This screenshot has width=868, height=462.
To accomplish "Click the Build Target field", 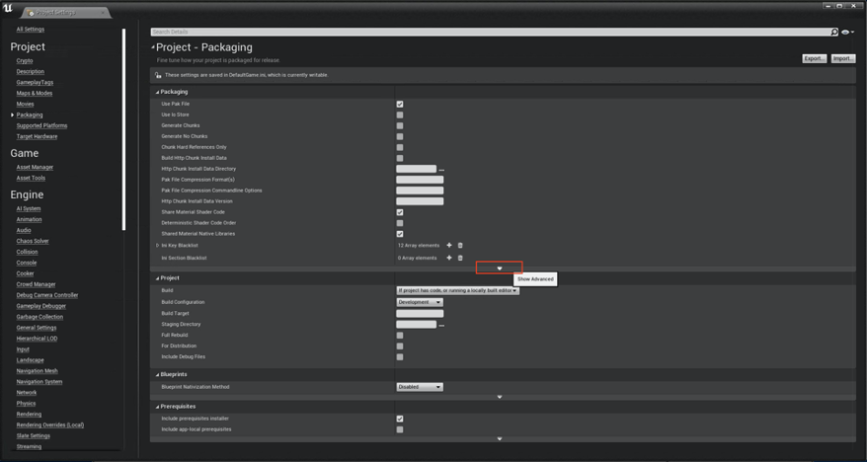I will point(420,314).
